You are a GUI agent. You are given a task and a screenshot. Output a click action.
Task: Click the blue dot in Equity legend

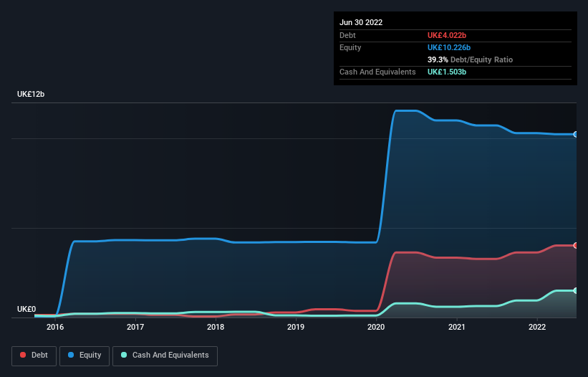click(x=71, y=355)
